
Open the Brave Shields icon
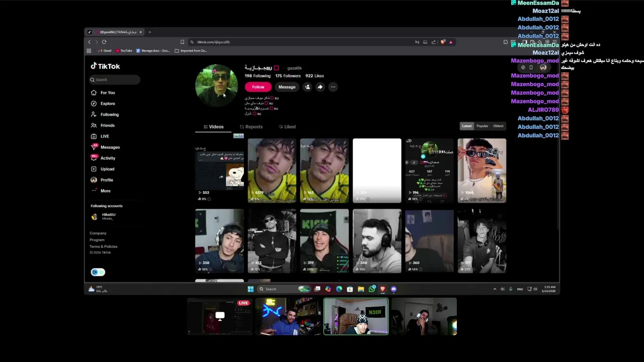[x=443, y=42]
